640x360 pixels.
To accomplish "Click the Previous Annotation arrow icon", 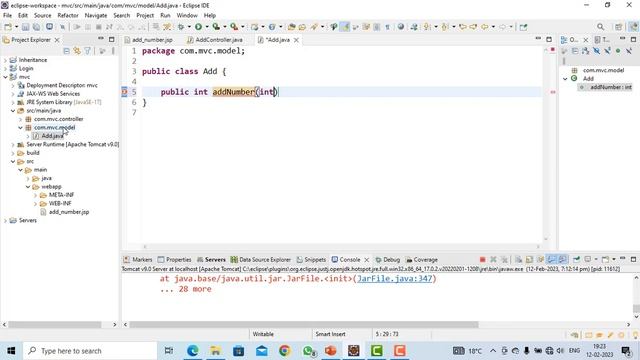I will pyautogui.click(x=445, y=27).
